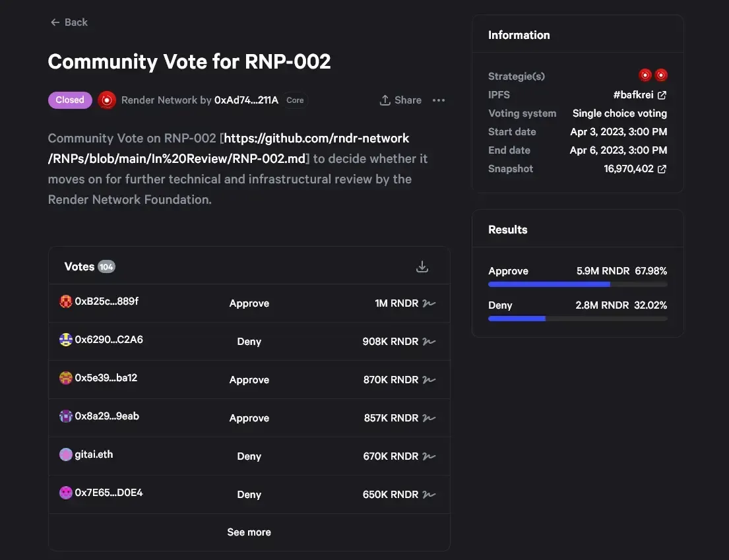Click the 1M RNDR vote amount

pos(396,303)
